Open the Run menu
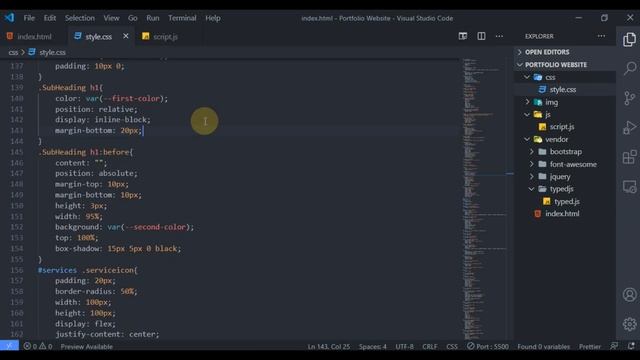 click(153, 18)
